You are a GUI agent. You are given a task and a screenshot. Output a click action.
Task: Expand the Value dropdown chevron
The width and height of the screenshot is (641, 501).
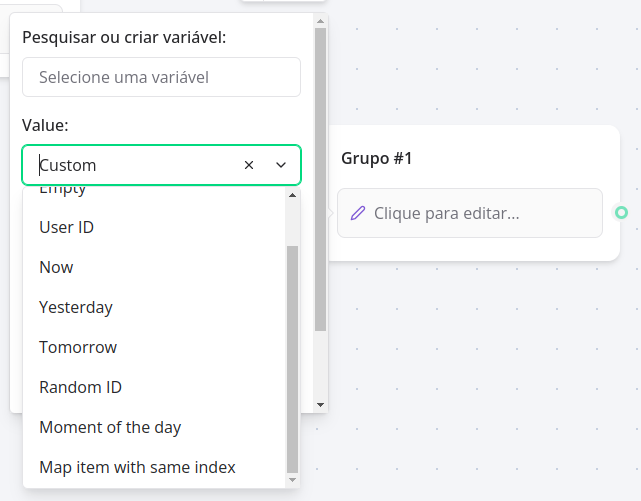point(281,165)
